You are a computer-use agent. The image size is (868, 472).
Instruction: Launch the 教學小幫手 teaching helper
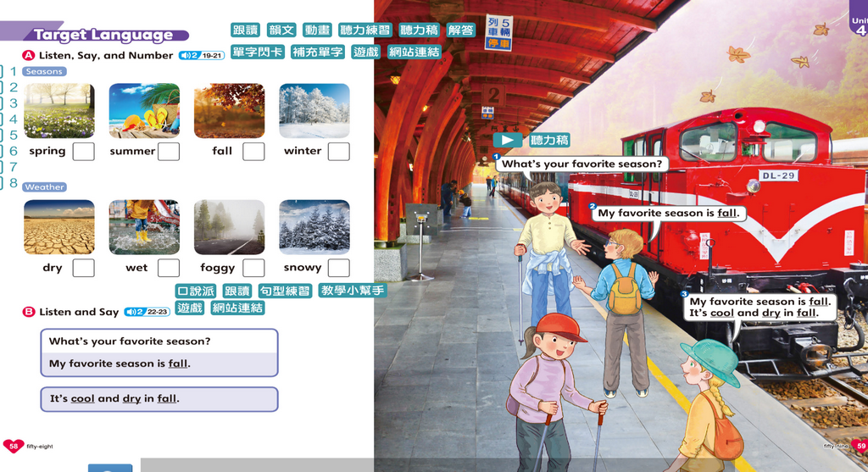353,291
